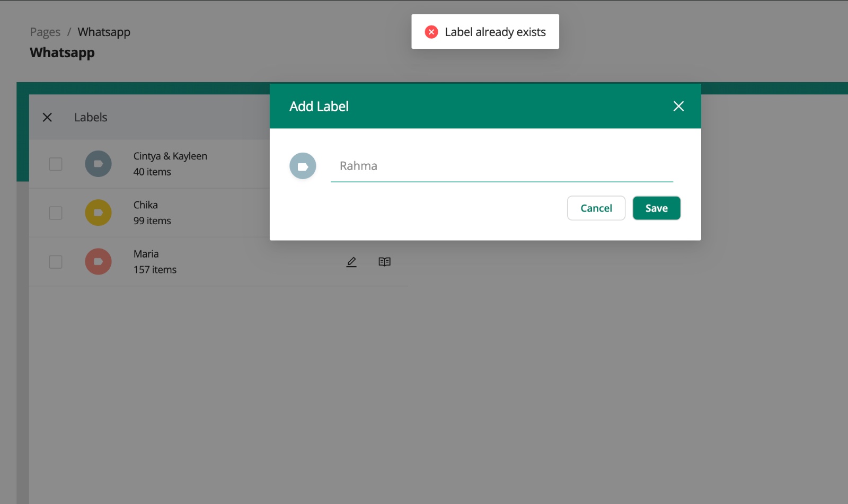848x504 pixels.
Task: Check the Maria label checkbox
Action: pyautogui.click(x=56, y=262)
